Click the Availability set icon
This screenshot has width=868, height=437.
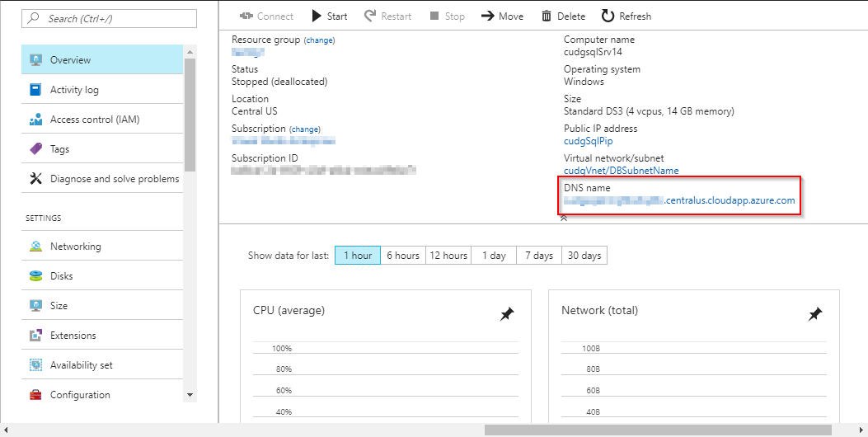35,365
